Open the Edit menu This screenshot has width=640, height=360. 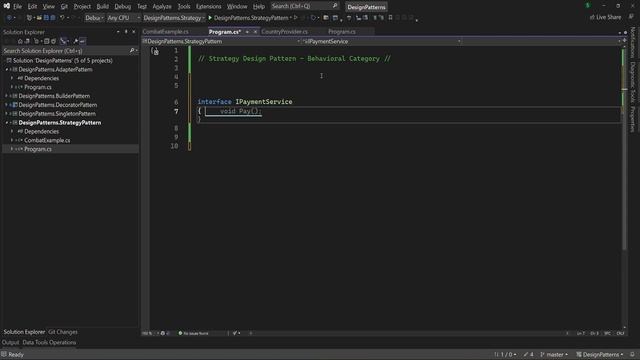32,7
